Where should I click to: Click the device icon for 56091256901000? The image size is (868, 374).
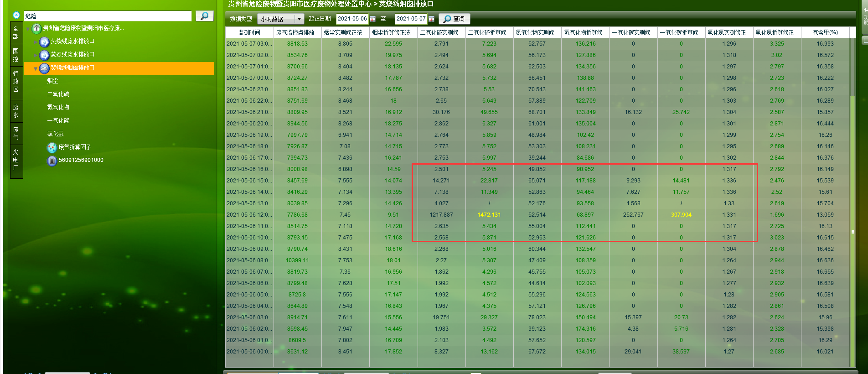(x=52, y=161)
